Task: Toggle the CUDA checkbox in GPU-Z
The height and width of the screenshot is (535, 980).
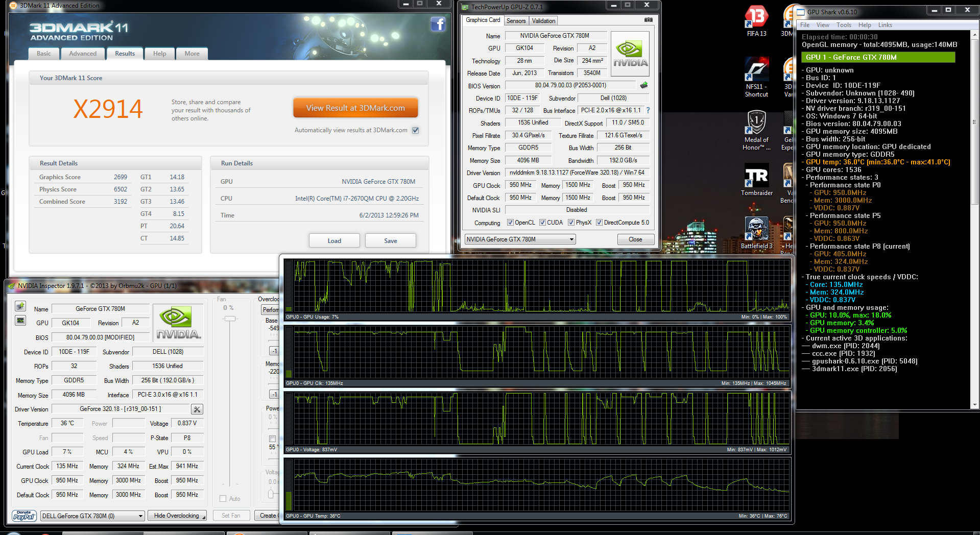Action: [x=542, y=223]
